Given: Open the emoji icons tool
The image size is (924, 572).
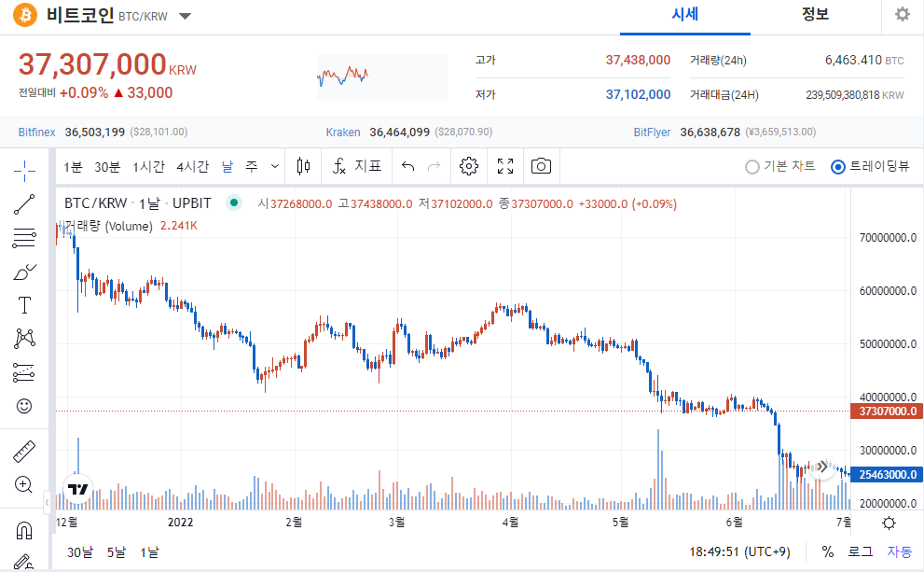Looking at the screenshot, I should coord(24,406).
